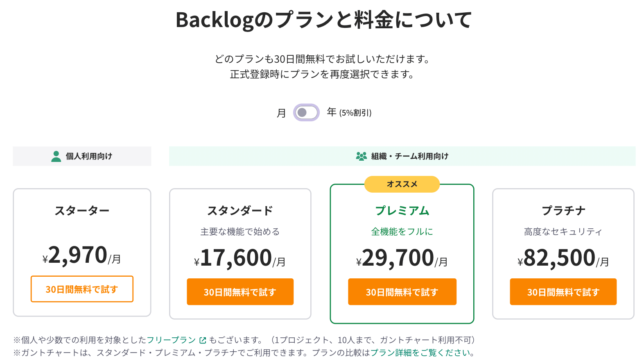Click the group icon for 組織・チーム利用向け

tap(361, 156)
